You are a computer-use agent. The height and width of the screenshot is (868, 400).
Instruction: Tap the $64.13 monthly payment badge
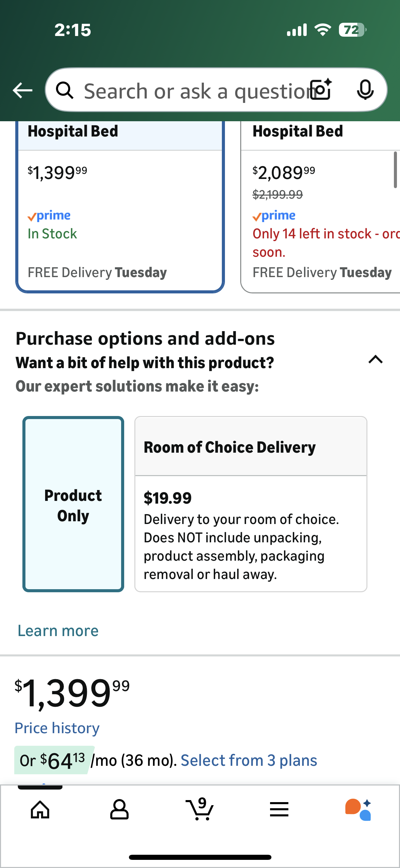[x=53, y=760]
